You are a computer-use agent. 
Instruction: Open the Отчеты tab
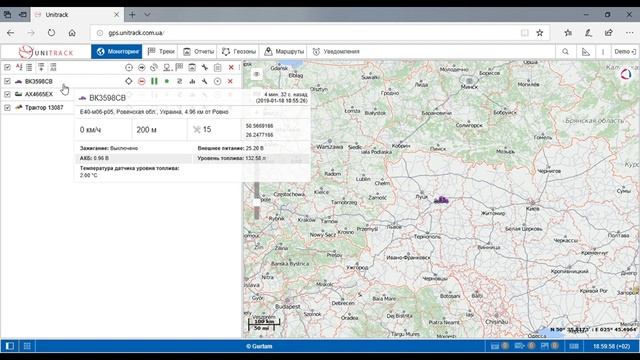coord(198,51)
